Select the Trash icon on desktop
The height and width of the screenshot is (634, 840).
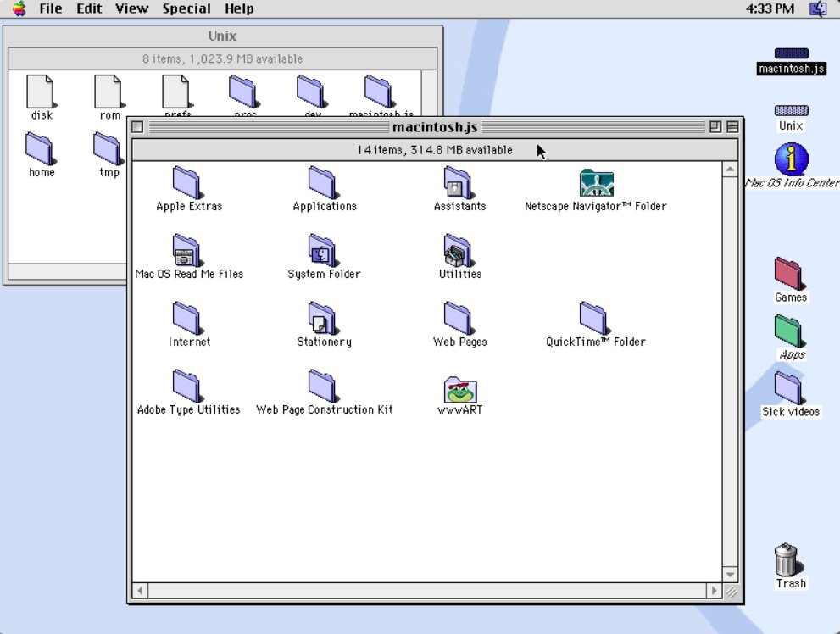coord(787,559)
